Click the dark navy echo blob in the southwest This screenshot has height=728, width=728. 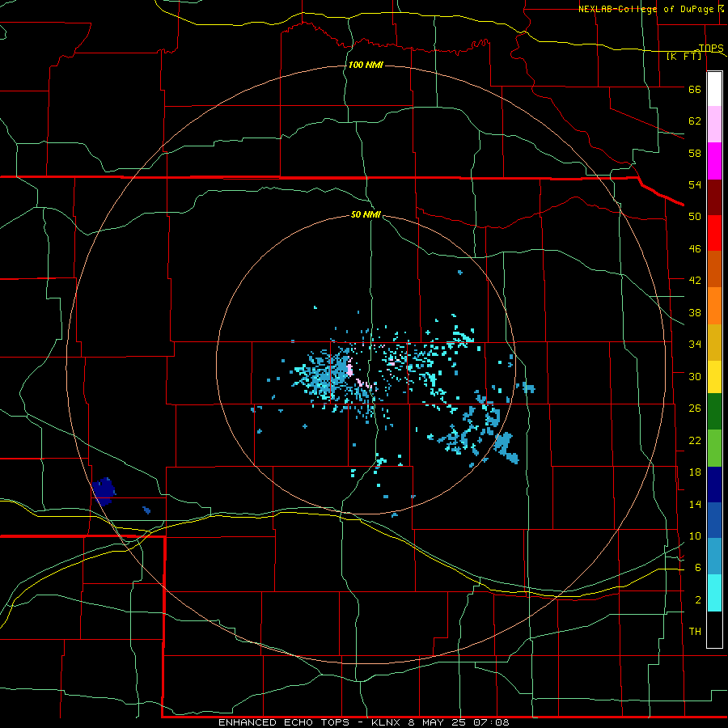[x=103, y=492]
